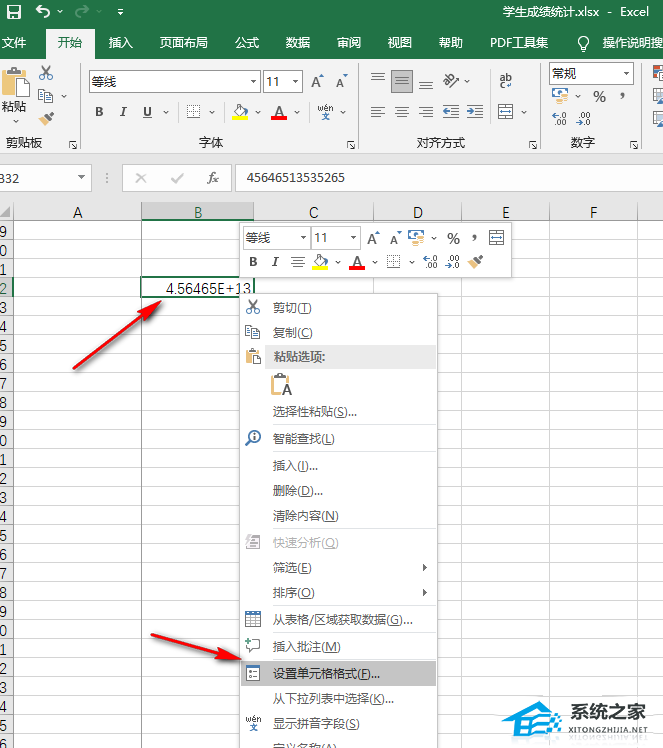Select column D header
Viewport: 663px width, 748px height.
click(x=417, y=212)
